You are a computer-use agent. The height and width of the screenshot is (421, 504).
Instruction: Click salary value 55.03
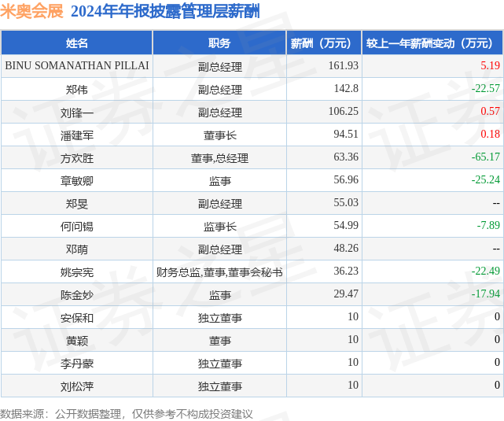(345, 202)
